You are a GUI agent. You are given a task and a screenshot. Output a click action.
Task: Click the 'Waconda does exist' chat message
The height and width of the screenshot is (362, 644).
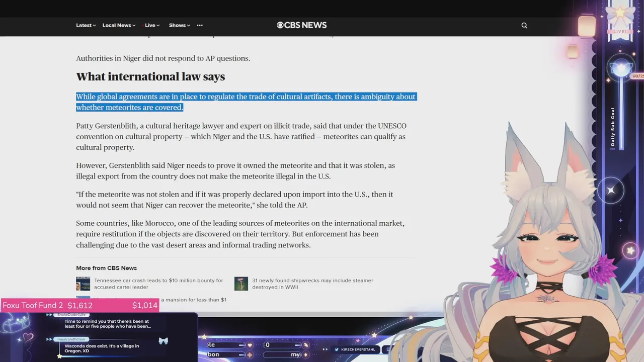[102, 348]
